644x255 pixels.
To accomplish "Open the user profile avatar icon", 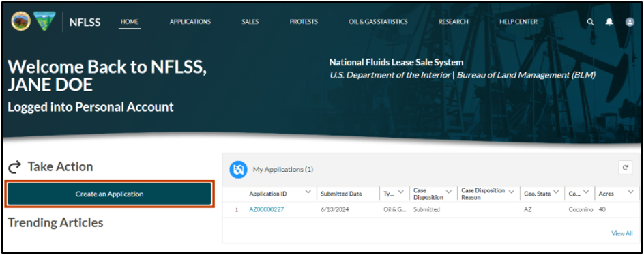I will point(630,22).
